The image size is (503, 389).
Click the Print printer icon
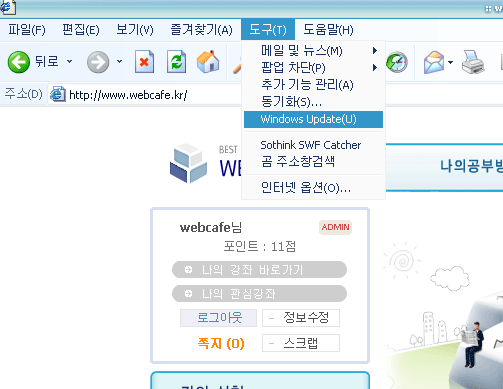473,62
